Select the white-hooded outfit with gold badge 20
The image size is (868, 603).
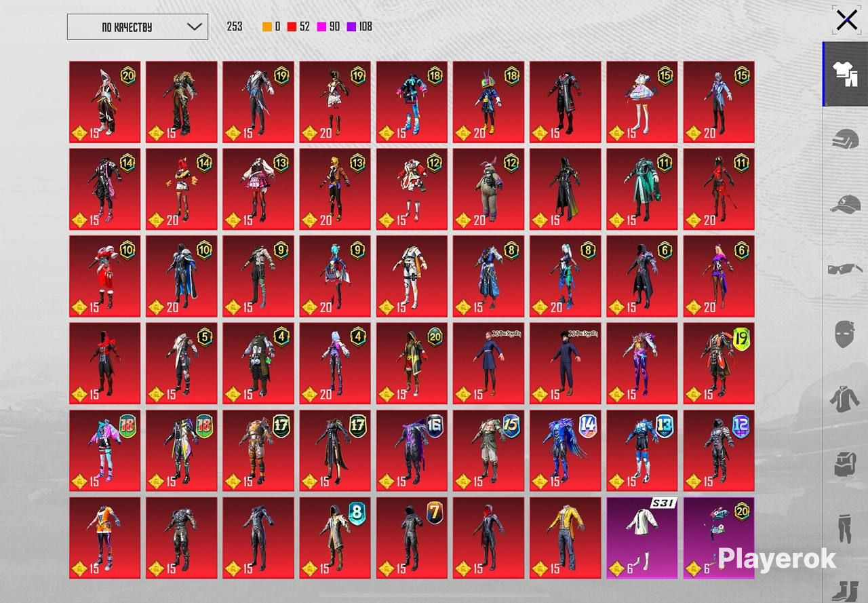(x=105, y=102)
